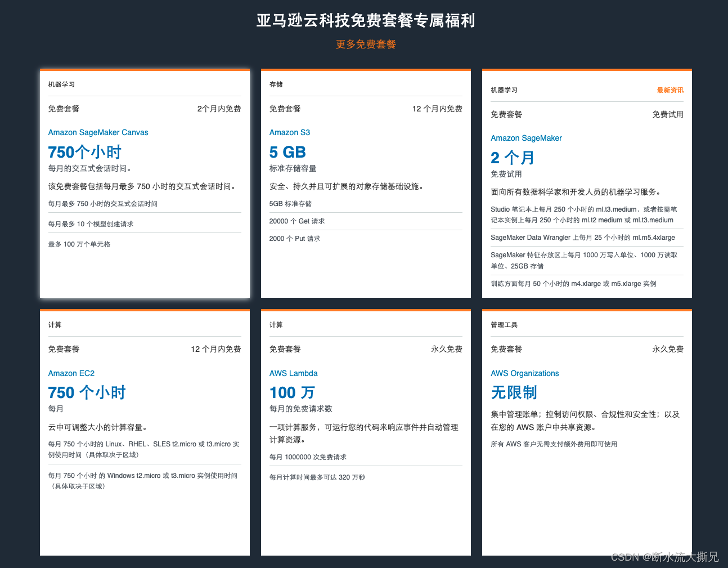728x568 pixels.
Task: Click 免费套餐 label in the 管理工具 card
Action: (506, 349)
